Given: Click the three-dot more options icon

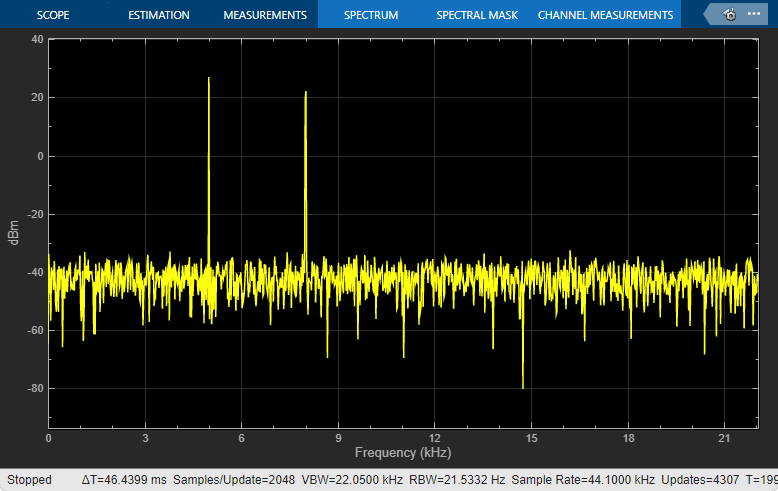Looking at the screenshot, I should pos(754,14).
